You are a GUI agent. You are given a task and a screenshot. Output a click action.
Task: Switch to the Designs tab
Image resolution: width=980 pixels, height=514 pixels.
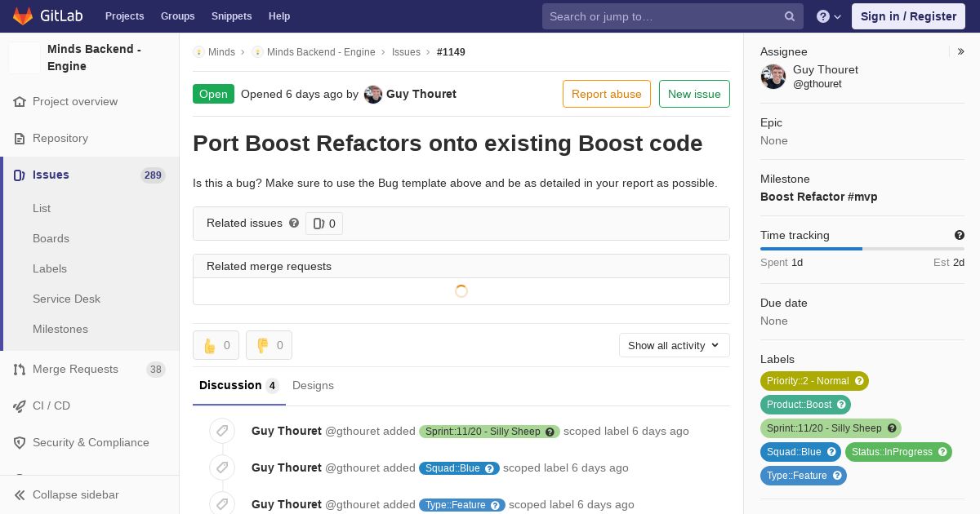click(313, 386)
